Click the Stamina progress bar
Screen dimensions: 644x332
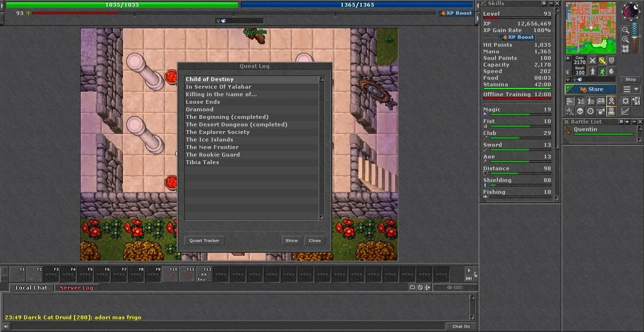517,89
